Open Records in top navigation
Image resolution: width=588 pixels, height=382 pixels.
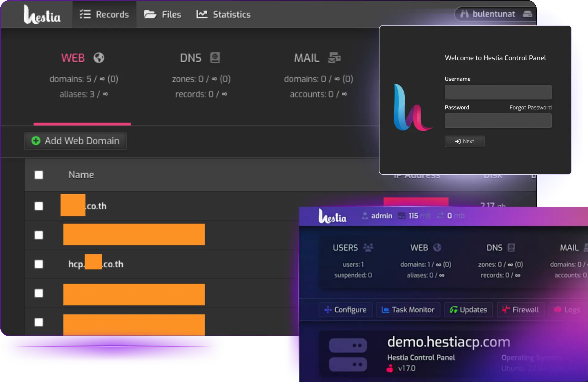coord(104,14)
